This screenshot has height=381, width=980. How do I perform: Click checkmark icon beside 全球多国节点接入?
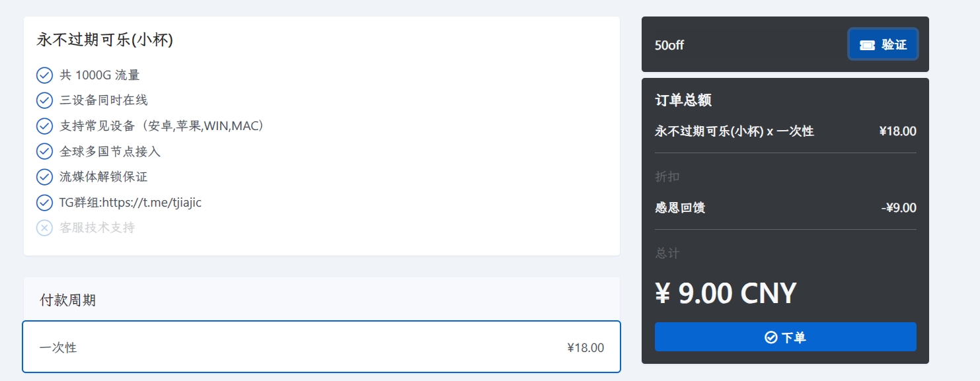point(44,151)
